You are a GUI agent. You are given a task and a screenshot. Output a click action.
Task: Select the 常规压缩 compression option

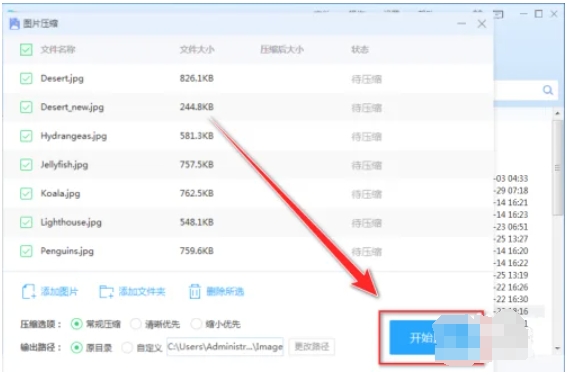pyautogui.click(x=76, y=324)
